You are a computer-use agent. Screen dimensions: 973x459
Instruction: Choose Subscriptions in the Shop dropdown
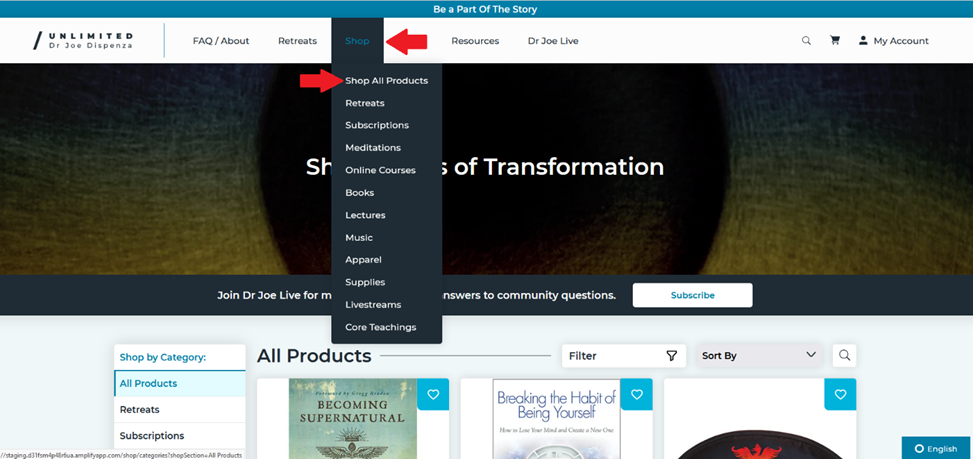[377, 125]
